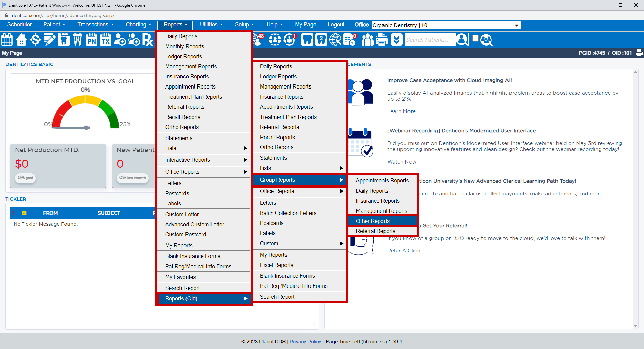Expand the Custom submenu
The width and height of the screenshot is (644, 349).
pos(299,243)
